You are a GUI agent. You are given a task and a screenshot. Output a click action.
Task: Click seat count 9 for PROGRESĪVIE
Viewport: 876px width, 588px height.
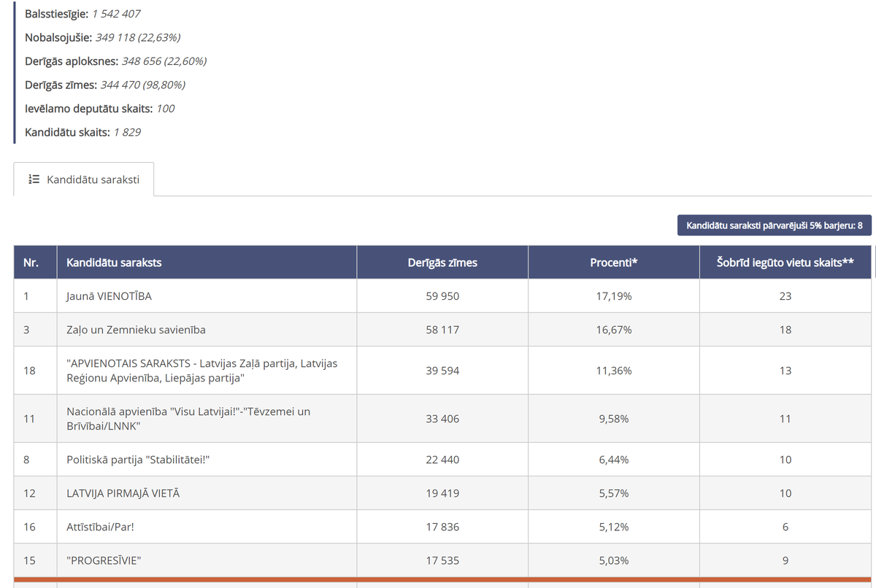(x=785, y=560)
